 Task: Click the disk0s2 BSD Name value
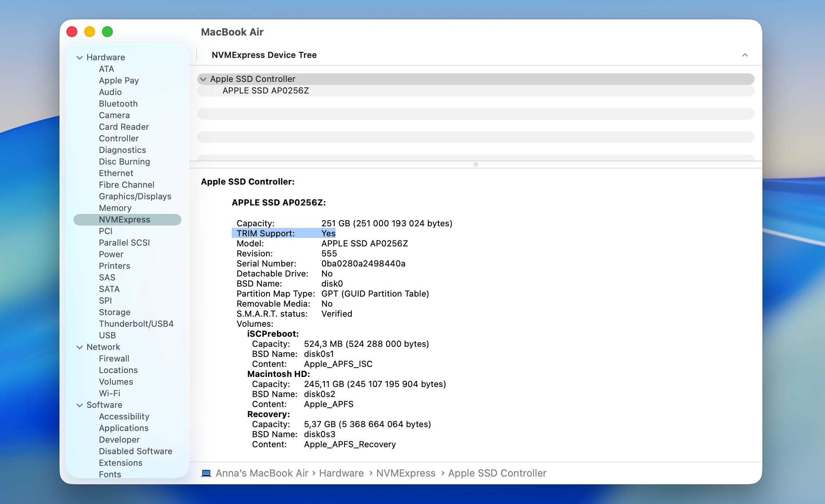coord(319,394)
